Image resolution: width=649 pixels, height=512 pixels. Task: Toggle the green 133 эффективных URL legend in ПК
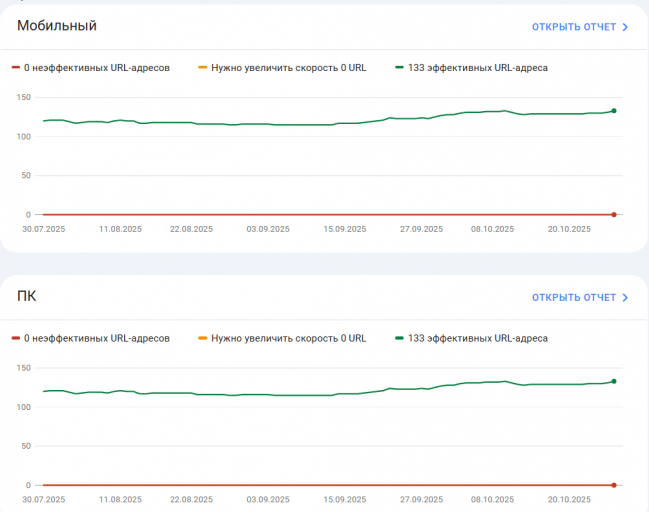coord(471,338)
